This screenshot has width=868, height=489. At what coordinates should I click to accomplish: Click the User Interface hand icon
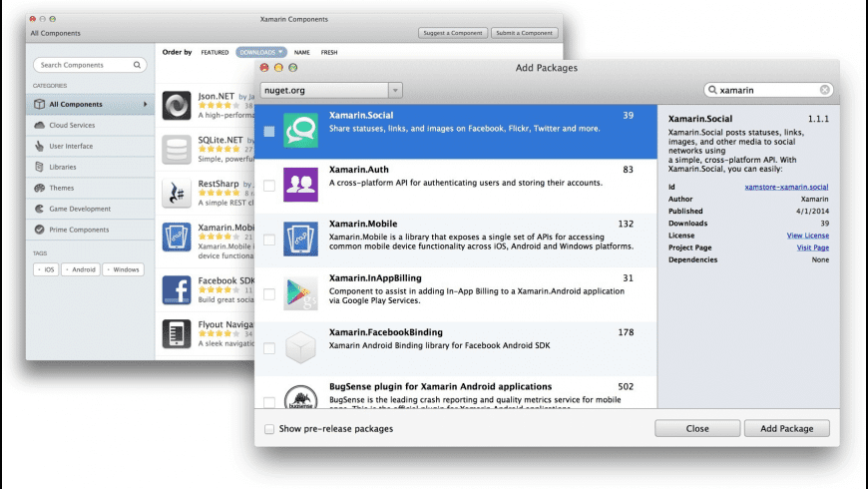[x=39, y=146]
